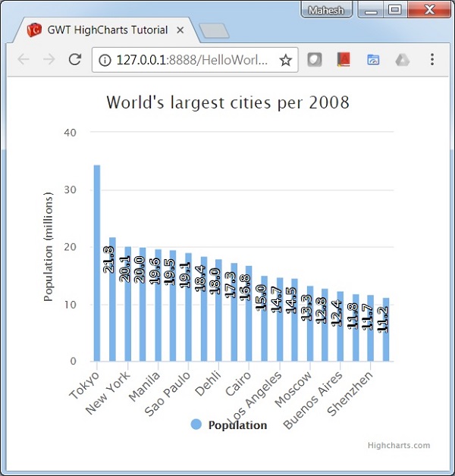The image size is (455, 476).
Task: Click the blue Population legend circle
Action: [196, 424]
